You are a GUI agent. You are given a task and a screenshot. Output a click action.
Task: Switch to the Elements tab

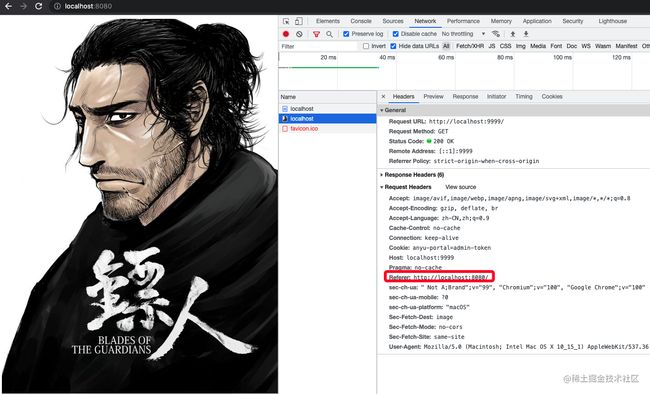pos(327,21)
